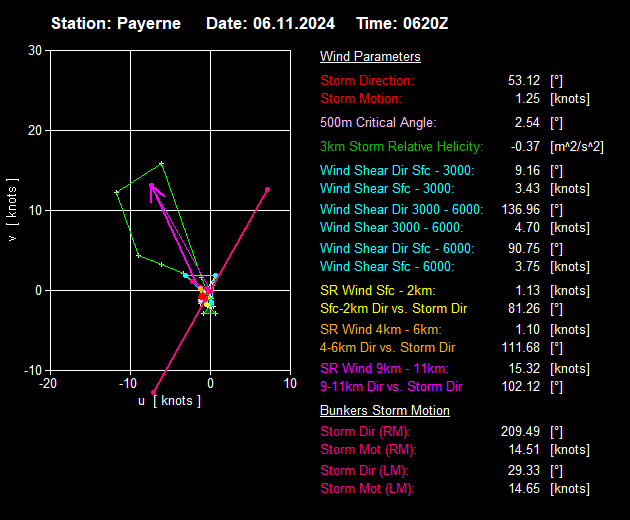Image resolution: width=630 pixels, height=520 pixels.
Task: Click the 'Storm Mot (RM):' label
Action: 368,450
